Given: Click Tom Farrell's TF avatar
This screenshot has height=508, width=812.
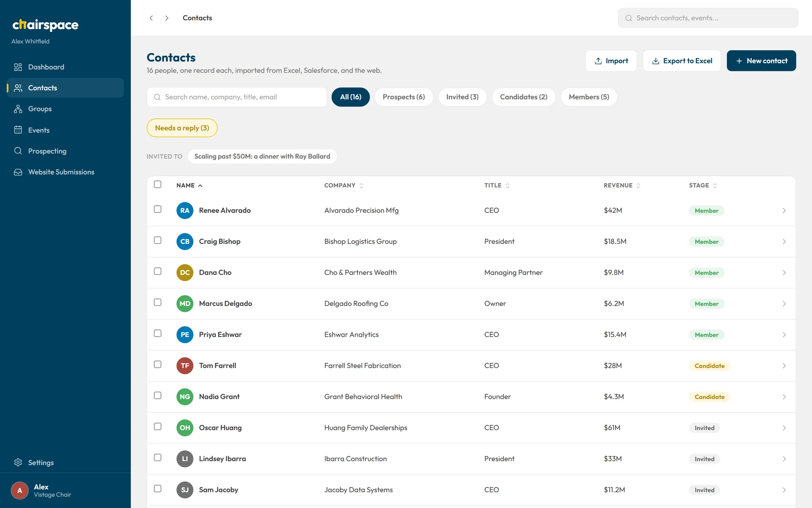Looking at the screenshot, I should pos(185,365).
